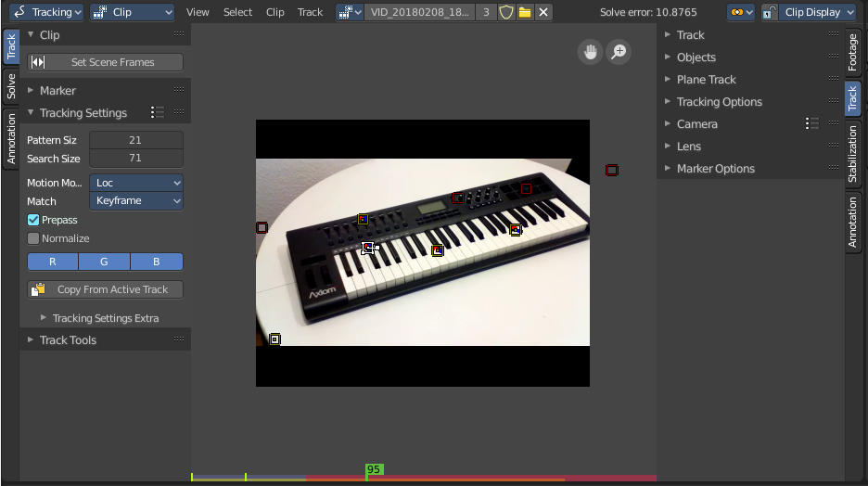
Task: Click the Camera panel presets icon
Action: tap(811, 123)
